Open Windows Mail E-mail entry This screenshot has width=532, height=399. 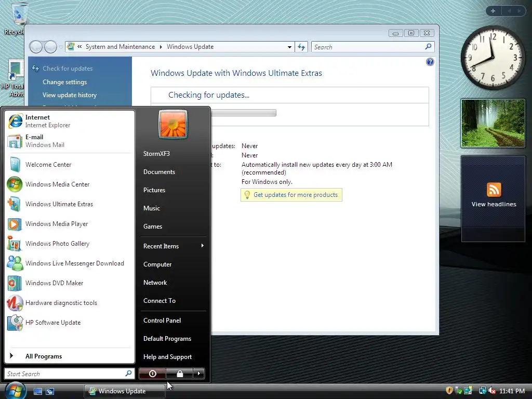coord(70,141)
